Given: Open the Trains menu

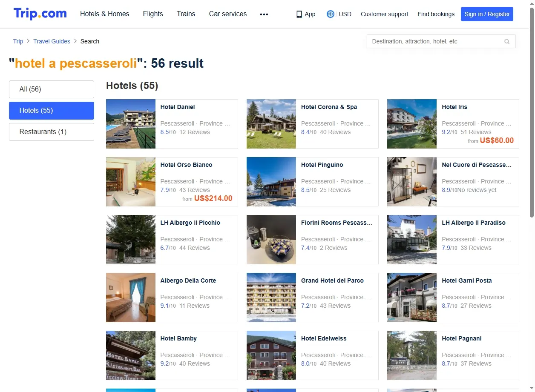Looking at the screenshot, I should (186, 14).
